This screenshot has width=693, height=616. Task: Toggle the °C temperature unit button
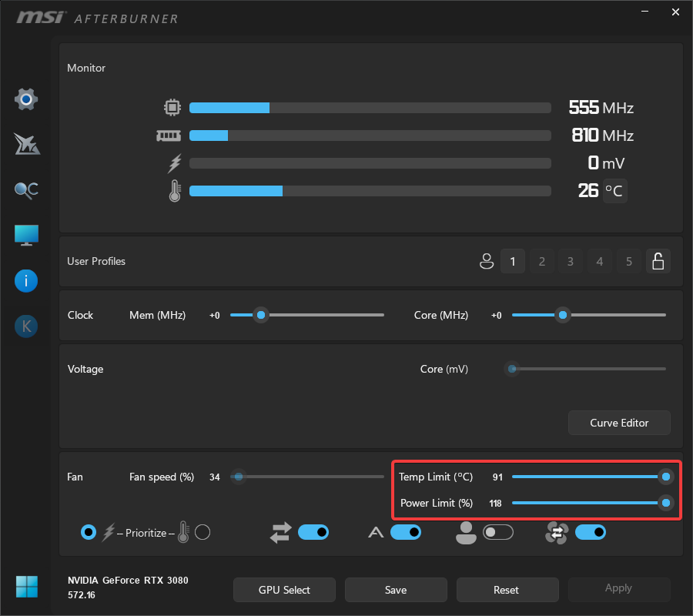tap(614, 190)
